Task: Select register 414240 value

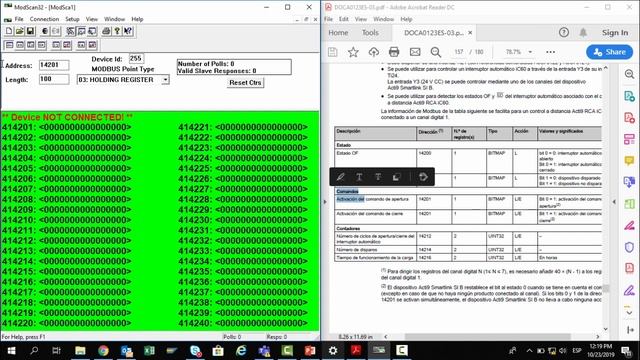Action: click(262, 323)
